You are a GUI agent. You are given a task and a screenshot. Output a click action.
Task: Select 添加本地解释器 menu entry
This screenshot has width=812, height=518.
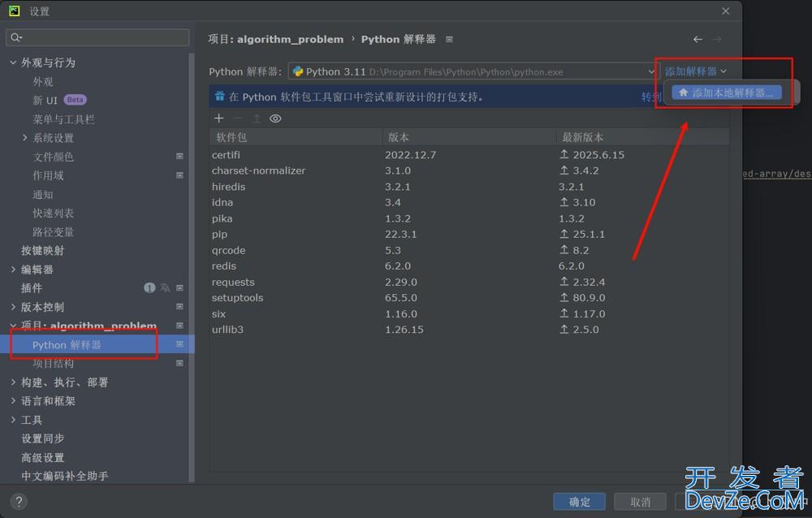click(727, 93)
